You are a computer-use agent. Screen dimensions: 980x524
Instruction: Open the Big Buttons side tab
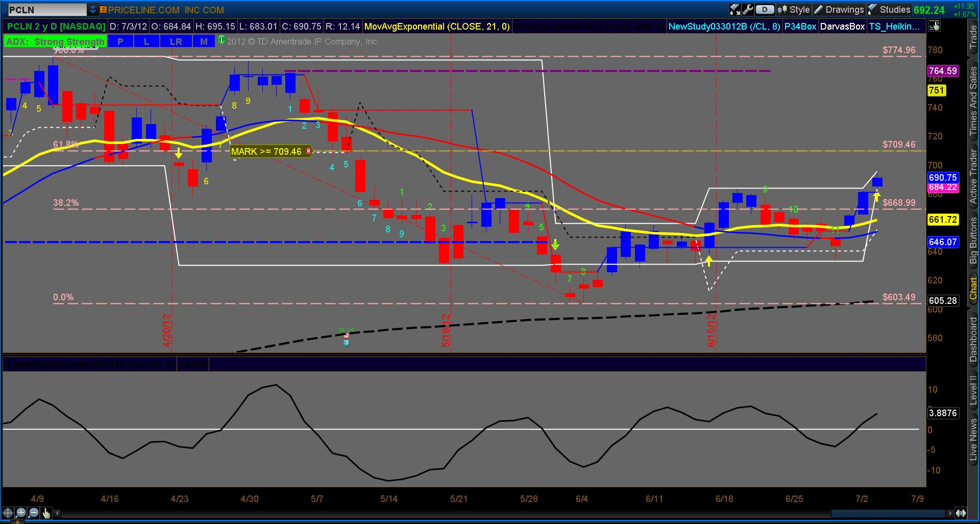[973, 241]
